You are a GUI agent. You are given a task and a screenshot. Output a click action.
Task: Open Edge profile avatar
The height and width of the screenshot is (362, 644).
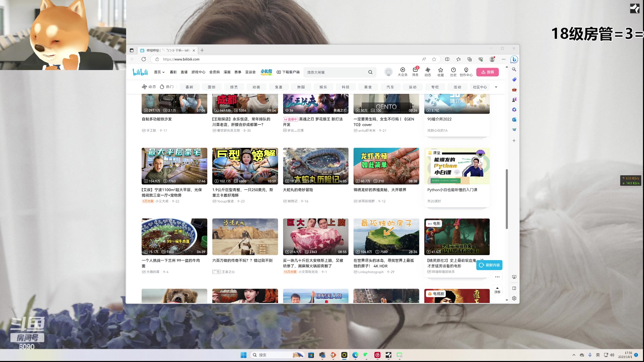pyautogui.click(x=492, y=59)
